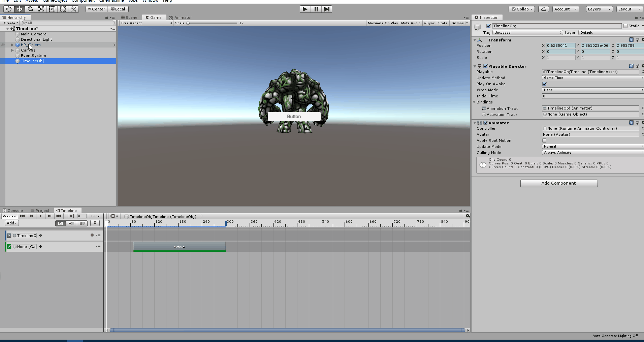This screenshot has width=644, height=342.
Task: Expand the HP_Golem hierarchy item
Action: (x=12, y=45)
